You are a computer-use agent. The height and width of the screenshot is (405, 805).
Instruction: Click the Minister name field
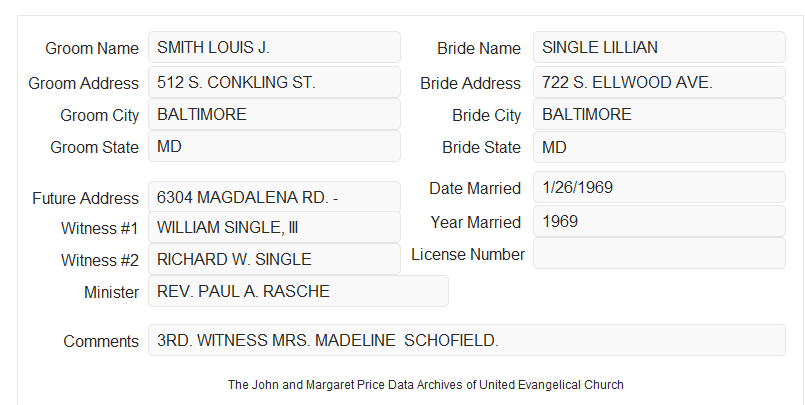point(298,291)
